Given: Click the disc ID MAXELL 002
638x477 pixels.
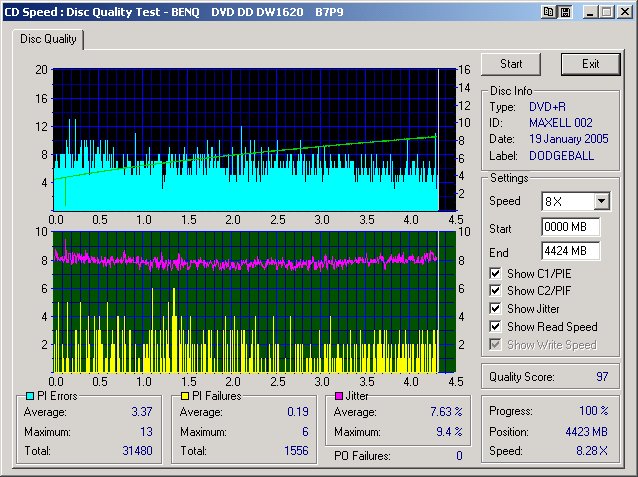Looking at the screenshot, I should tap(561, 123).
